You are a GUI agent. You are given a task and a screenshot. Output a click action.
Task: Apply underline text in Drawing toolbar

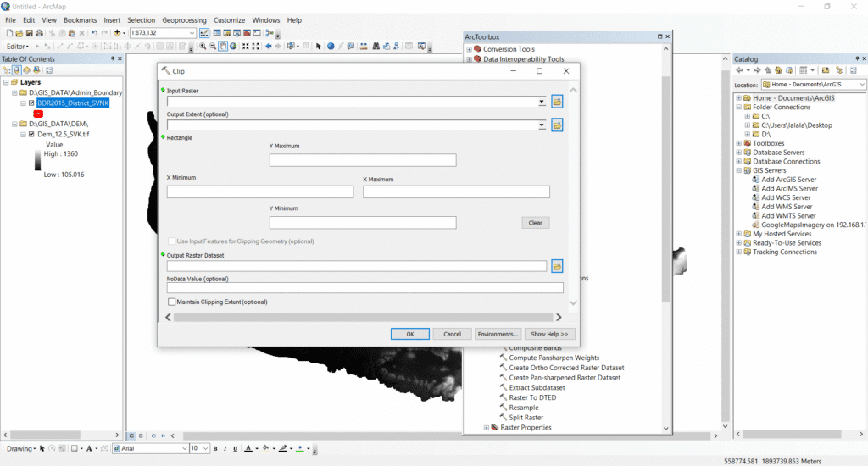pyautogui.click(x=236, y=449)
